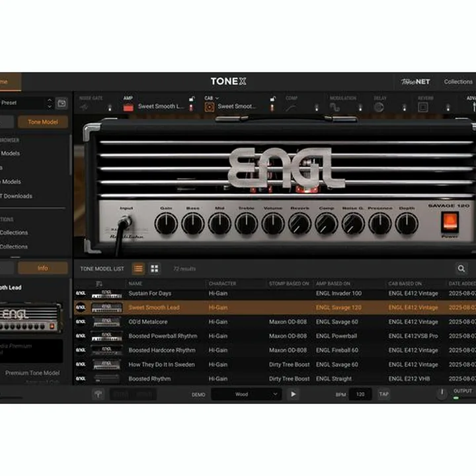Open the Demo Wood dropdown
The image size is (476, 476).
coord(246,394)
